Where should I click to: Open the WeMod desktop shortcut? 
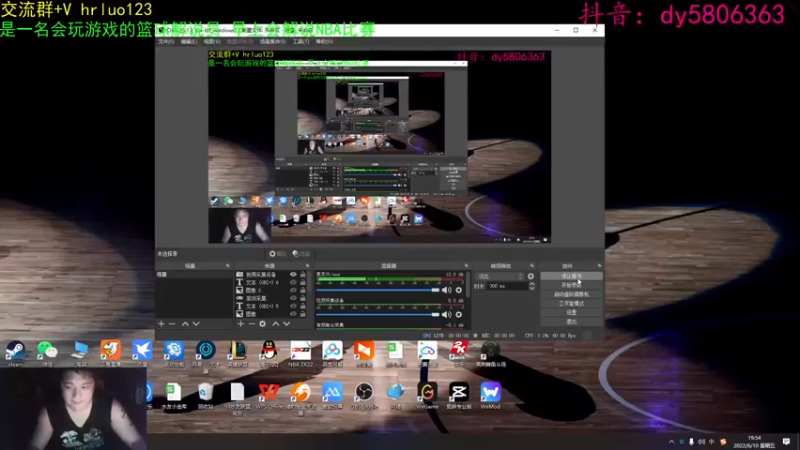pos(490,395)
